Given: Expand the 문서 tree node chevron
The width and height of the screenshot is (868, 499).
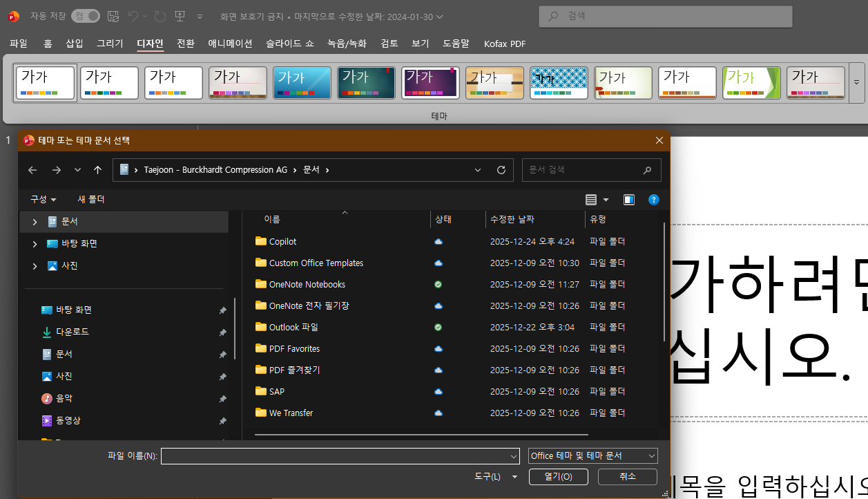Looking at the screenshot, I should pyautogui.click(x=35, y=222).
